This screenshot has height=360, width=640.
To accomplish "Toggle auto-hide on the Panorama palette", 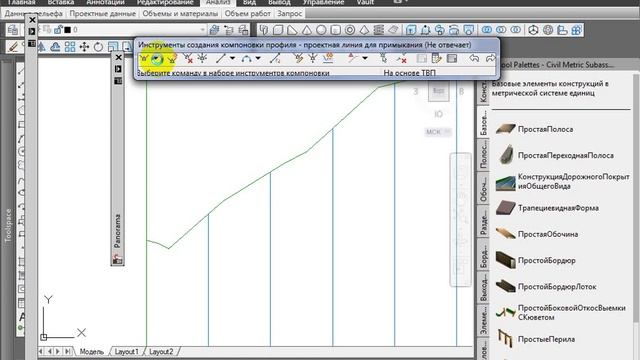I will point(118,69).
